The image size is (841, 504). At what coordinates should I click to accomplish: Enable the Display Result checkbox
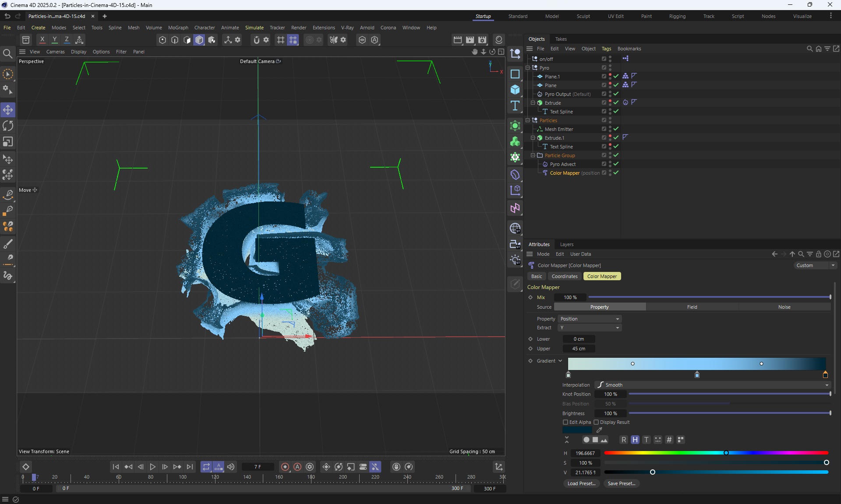click(x=596, y=422)
